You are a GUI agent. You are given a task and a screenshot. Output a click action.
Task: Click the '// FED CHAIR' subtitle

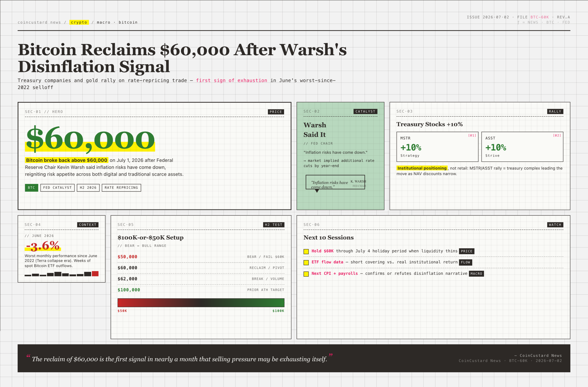318,143
